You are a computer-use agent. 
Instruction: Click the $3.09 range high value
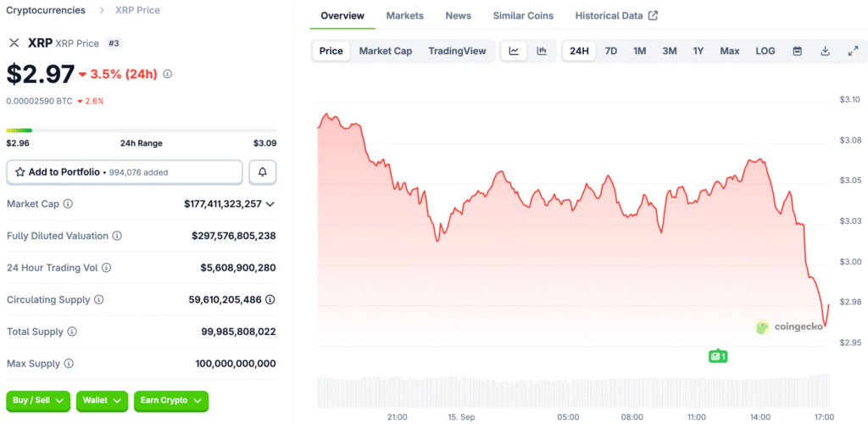(265, 143)
